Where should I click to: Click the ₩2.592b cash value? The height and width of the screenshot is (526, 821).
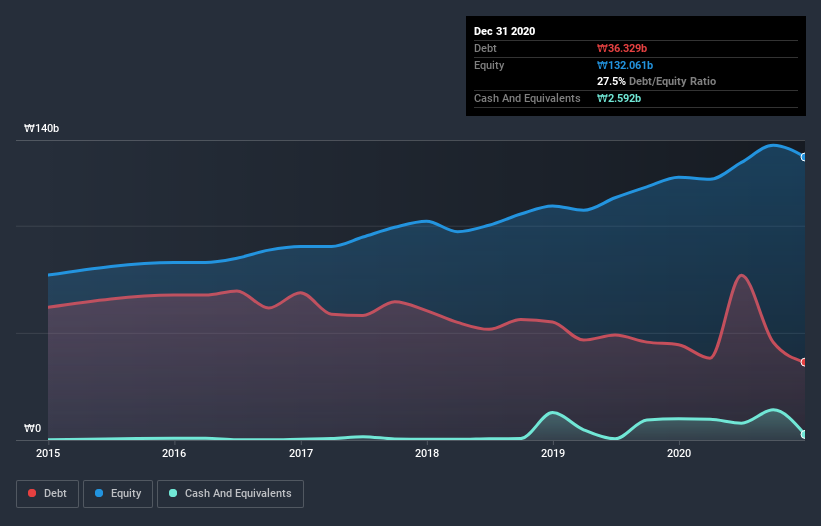tap(619, 98)
